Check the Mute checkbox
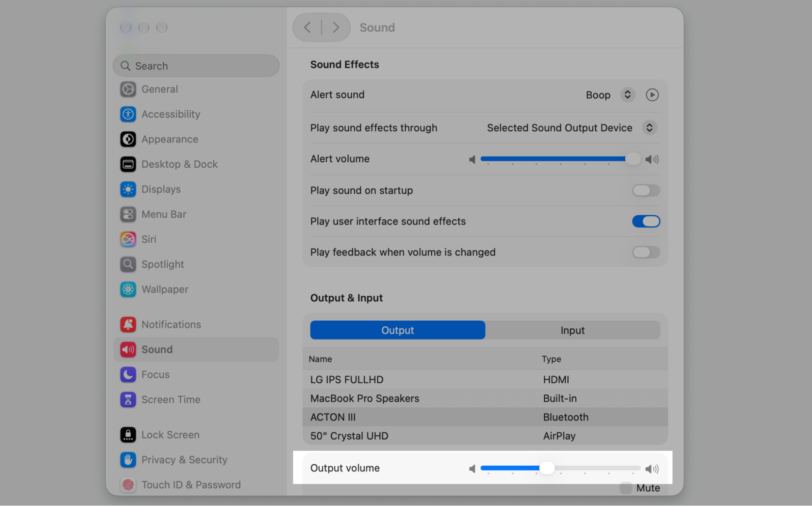The height and width of the screenshot is (506, 812). [x=626, y=488]
